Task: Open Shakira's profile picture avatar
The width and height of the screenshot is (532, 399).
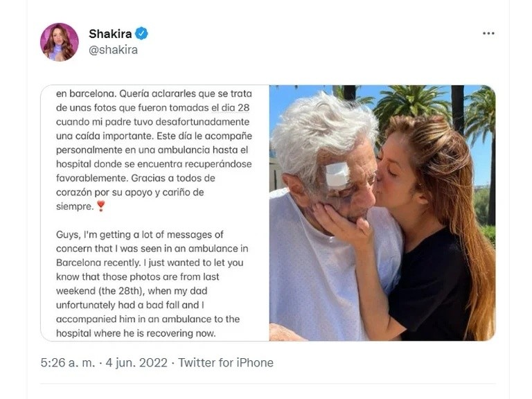Action: click(x=59, y=42)
